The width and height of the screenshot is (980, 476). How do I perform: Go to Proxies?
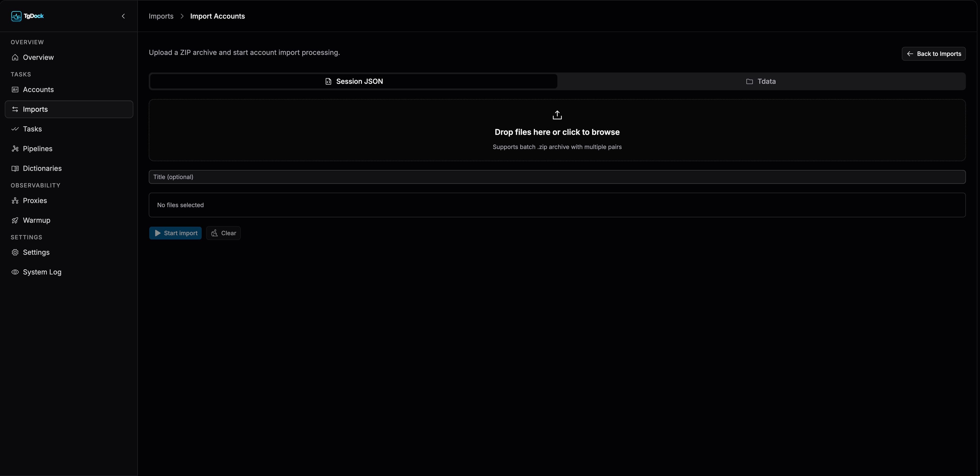(x=69, y=201)
